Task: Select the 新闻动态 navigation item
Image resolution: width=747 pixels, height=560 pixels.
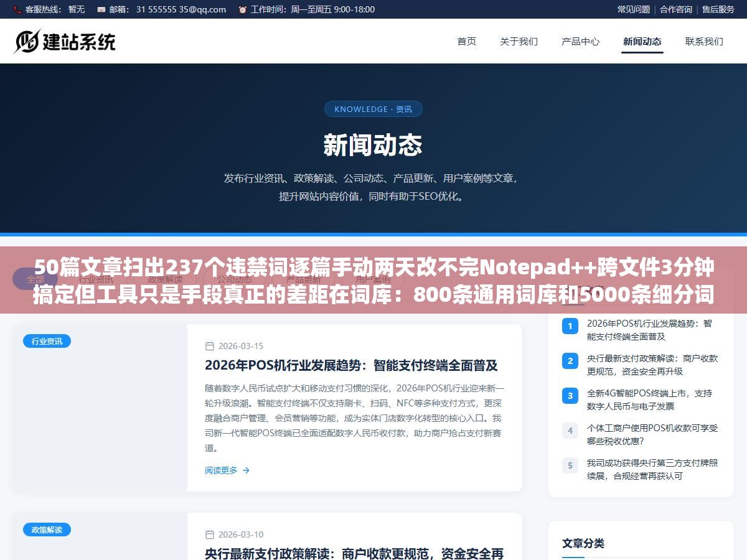Action: 642,42
